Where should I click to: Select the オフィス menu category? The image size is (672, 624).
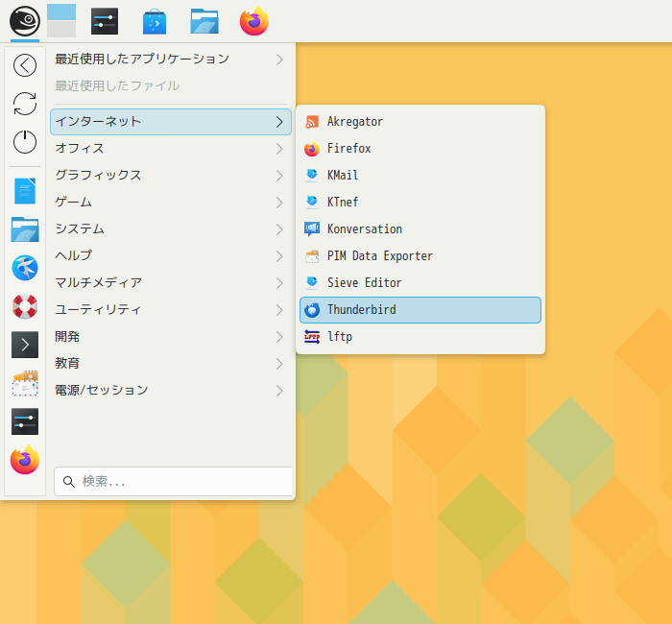171,149
